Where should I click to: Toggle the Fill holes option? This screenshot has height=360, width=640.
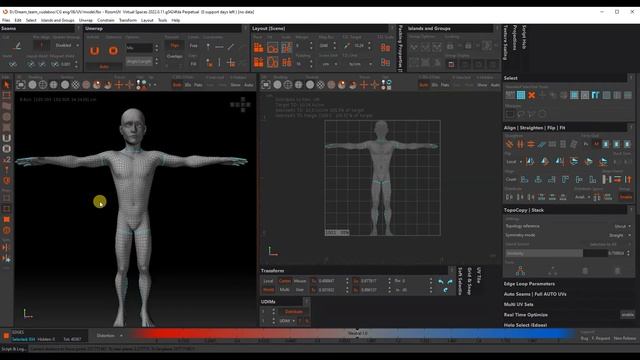193,64
